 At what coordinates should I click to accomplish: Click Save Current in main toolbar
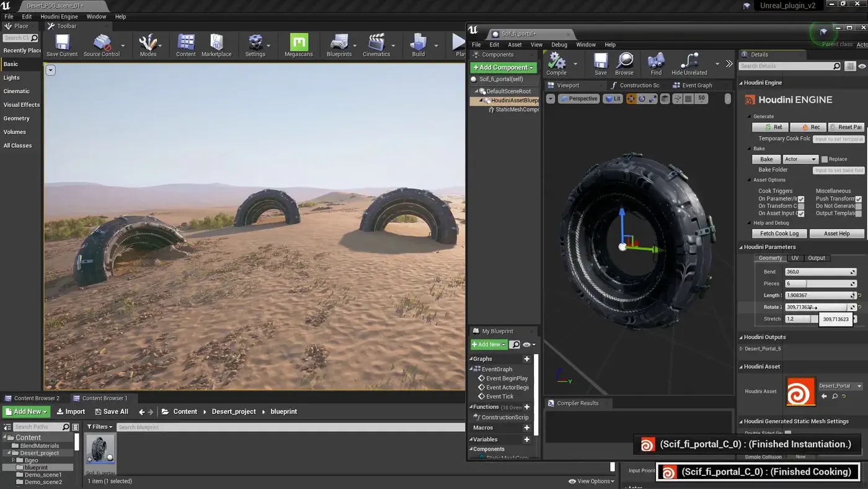point(62,45)
